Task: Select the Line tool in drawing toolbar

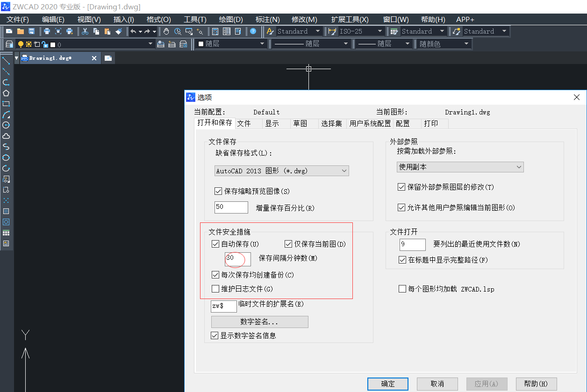Action: (6, 60)
